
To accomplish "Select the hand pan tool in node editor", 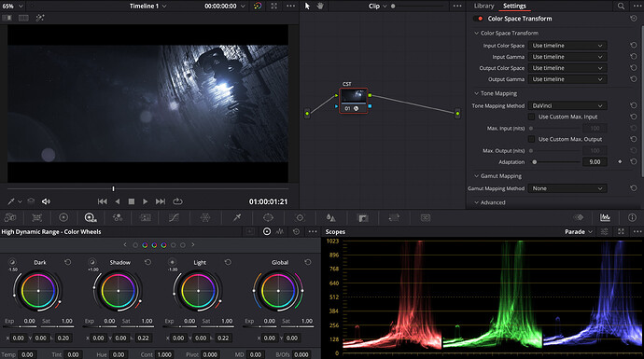I will click(320, 6).
